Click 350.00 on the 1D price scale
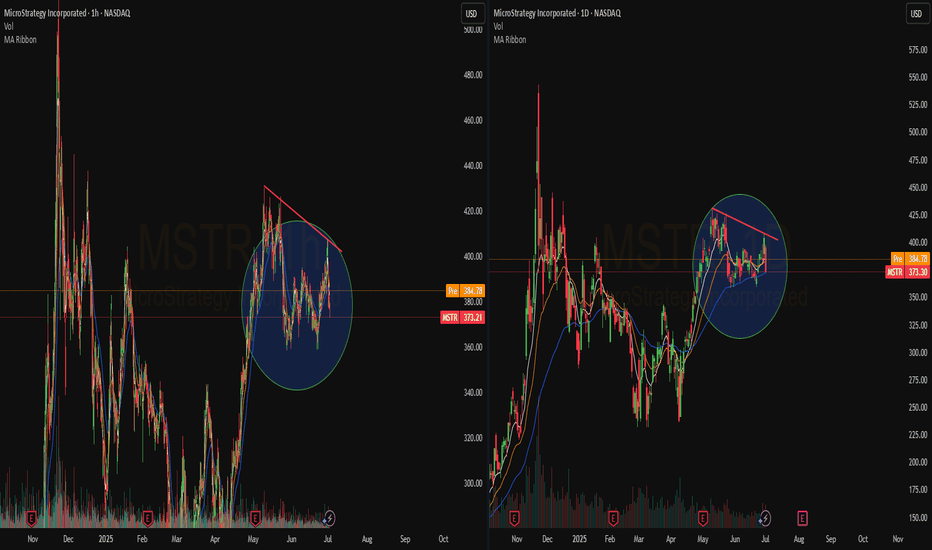Screen dimensions: 932x550 coord(918,297)
